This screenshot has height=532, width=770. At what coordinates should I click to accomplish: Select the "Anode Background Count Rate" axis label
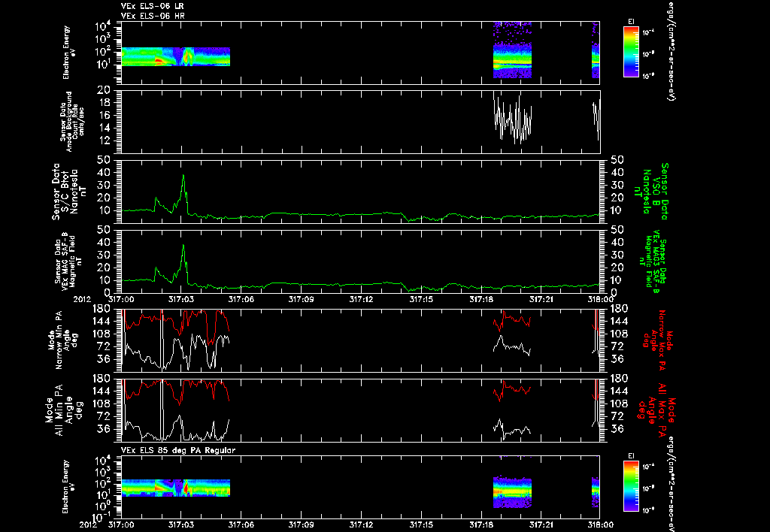pos(71,122)
